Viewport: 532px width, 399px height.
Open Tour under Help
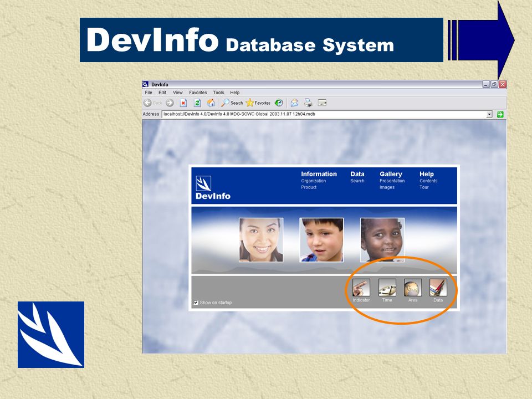pos(424,187)
